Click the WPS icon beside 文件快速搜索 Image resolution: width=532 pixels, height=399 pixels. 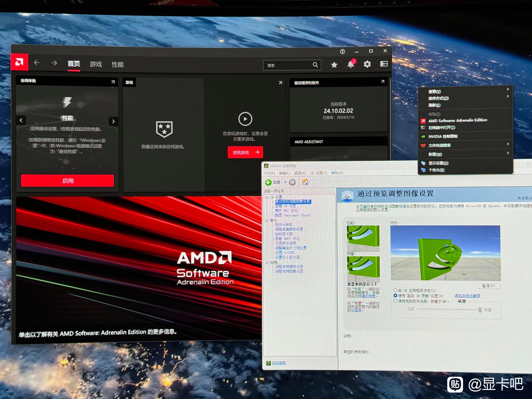pos(423,146)
